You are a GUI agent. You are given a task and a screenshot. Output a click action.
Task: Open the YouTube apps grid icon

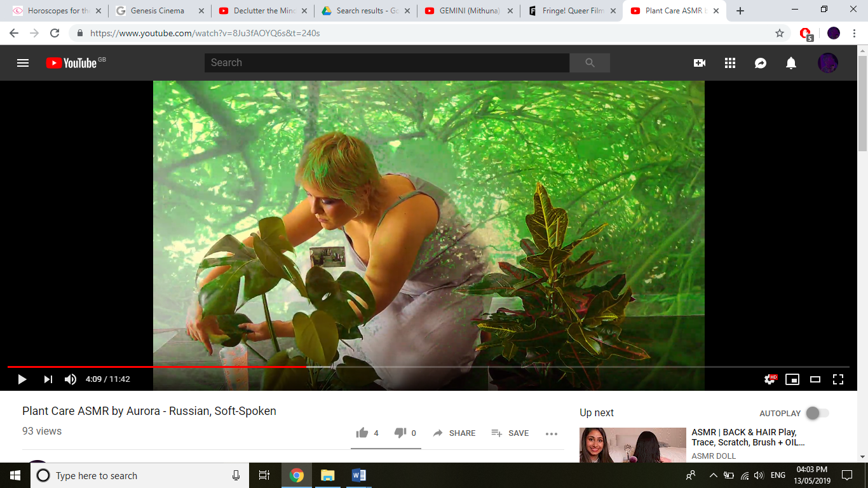pyautogui.click(x=730, y=63)
